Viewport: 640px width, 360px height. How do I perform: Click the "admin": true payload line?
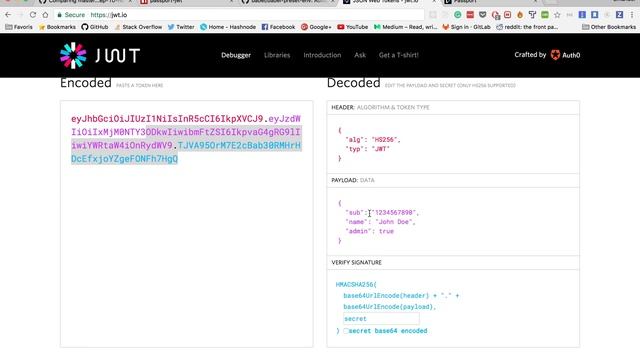(369, 231)
